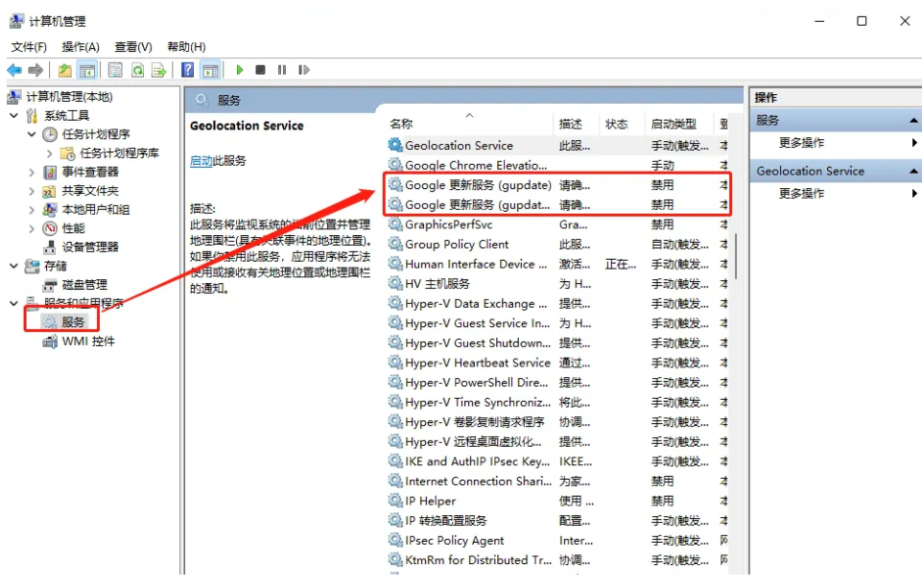Select the Geolocation Service row

tap(557, 145)
